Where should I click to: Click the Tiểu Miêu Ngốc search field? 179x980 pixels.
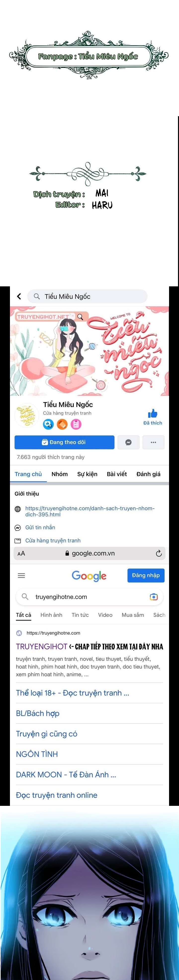(x=88, y=296)
